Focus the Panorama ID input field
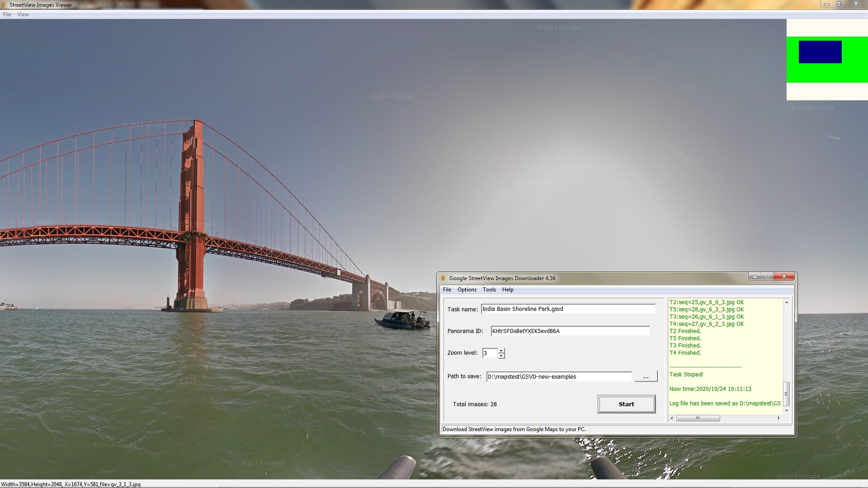The width and height of the screenshot is (868, 488). [570, 331]
